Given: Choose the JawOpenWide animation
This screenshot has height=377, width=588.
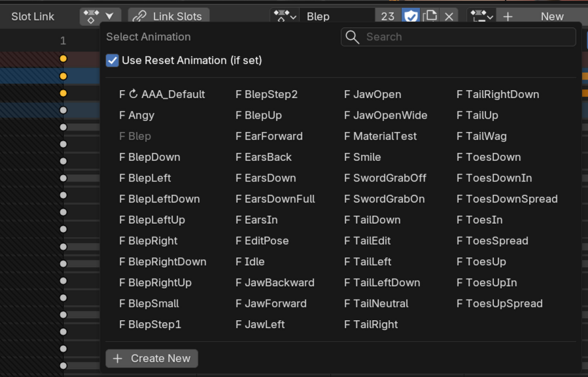Looking at the screenshot, I should click(x=385, y=115).
